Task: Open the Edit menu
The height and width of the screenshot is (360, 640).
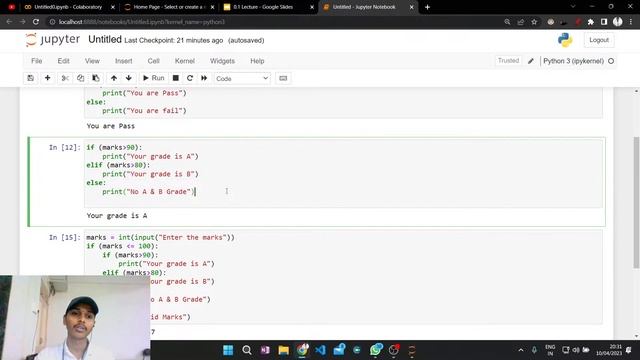Action: [63, 61]
